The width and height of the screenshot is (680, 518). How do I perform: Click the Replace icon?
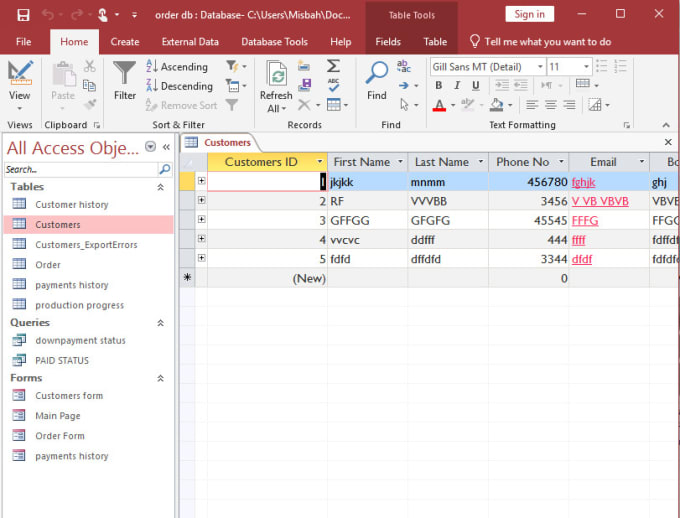click(x=404, y=66)
